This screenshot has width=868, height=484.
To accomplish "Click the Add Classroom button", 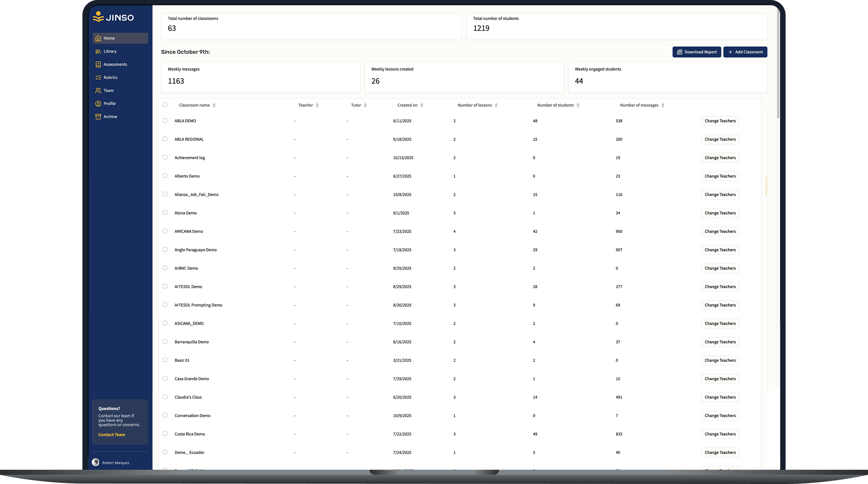I will 745,52.
